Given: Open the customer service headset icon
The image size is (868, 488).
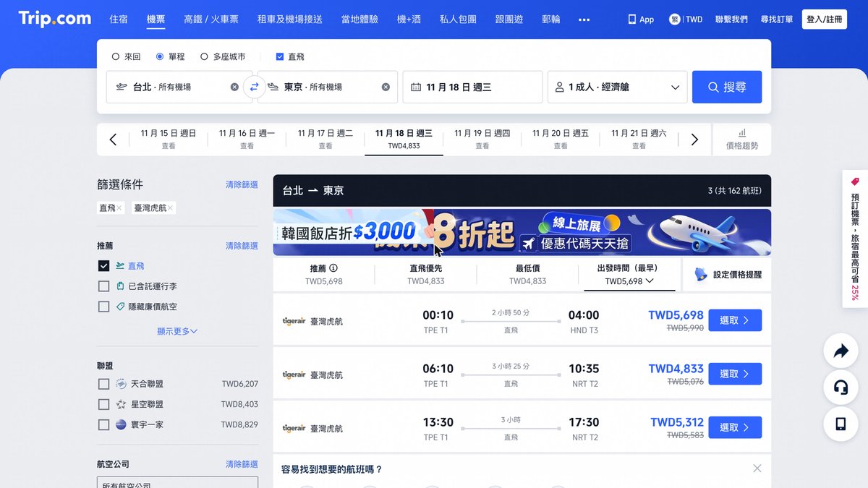Looking at the screenshot, I should (x=841, y=388).
